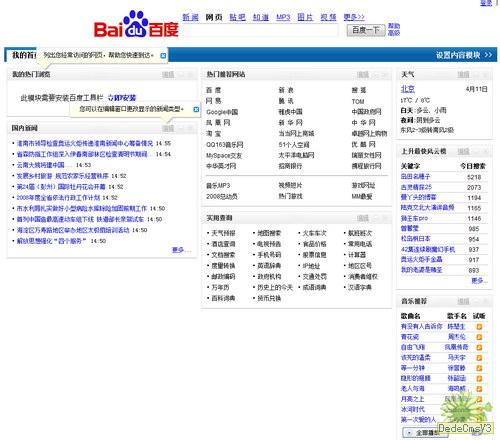Viewport: 500px width, 440px height.
Task: Open the 地图搜索 query tool
Action: 269,233
